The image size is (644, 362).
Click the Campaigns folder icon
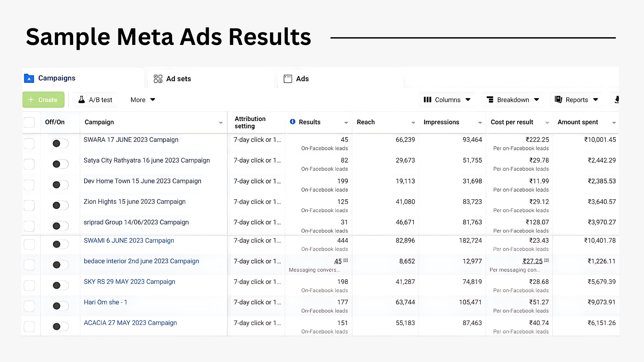(x=29, y=78)
